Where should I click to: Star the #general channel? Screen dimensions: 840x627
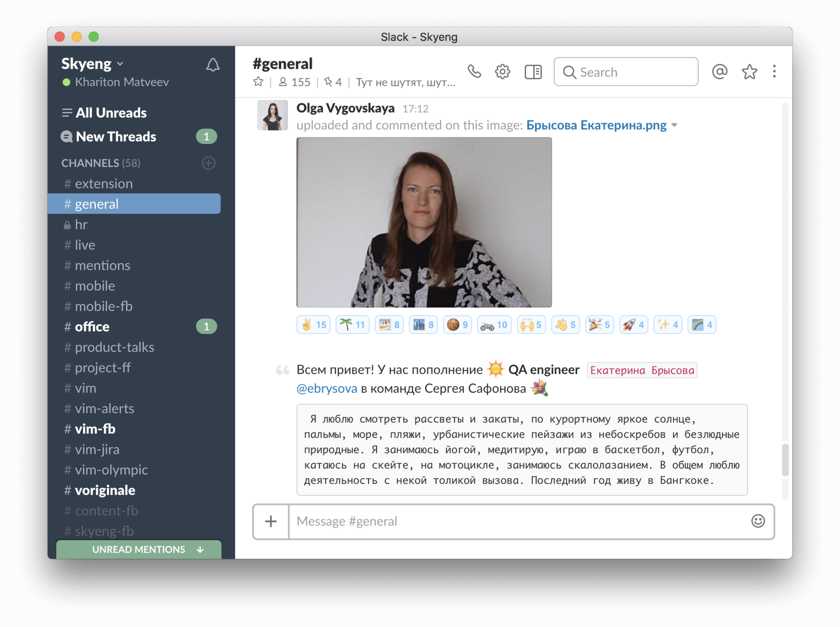click(258, 81)
